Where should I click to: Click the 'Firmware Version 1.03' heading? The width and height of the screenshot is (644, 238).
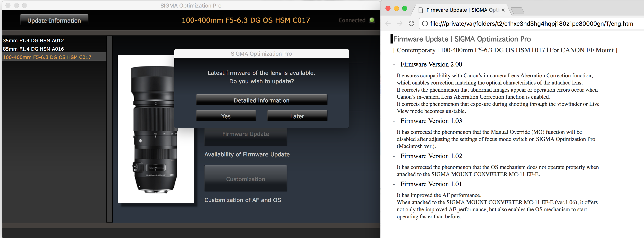point(431,121)
